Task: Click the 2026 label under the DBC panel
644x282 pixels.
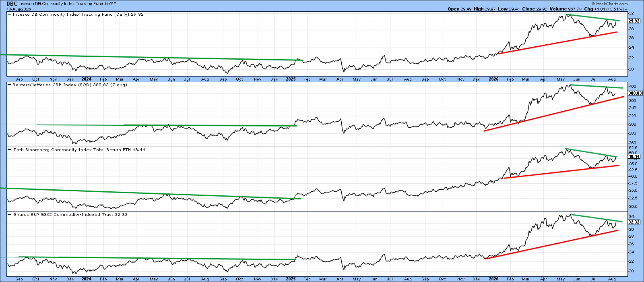Action: coord(493,79)
